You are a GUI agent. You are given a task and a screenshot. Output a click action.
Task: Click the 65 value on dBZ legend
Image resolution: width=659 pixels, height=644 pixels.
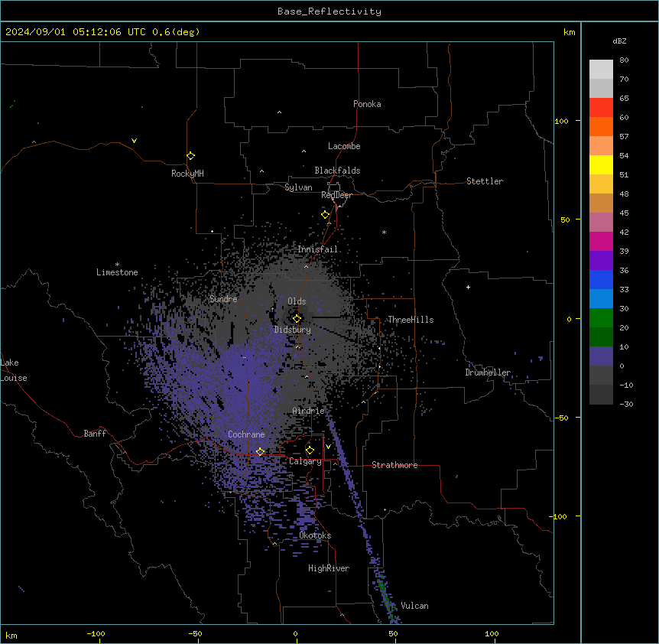624,99
